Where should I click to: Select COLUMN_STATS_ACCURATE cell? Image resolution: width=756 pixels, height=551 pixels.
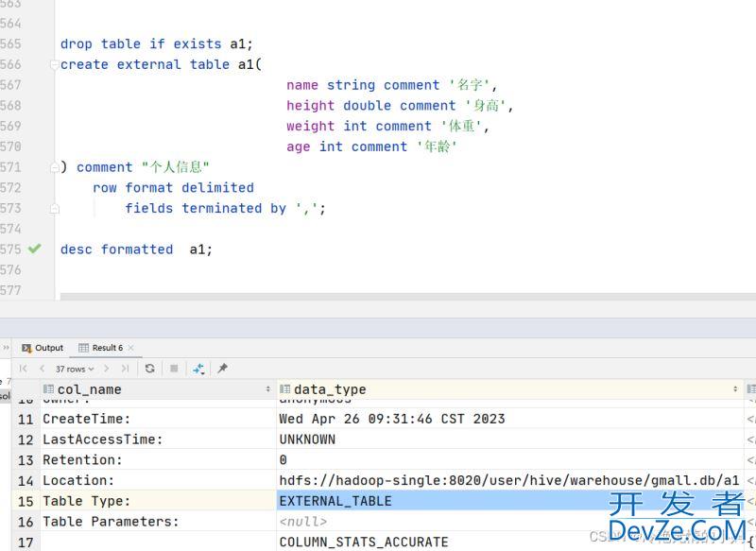coord(510,542)
